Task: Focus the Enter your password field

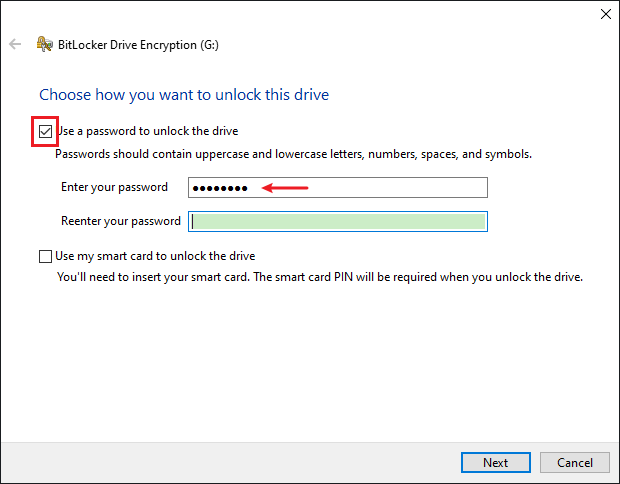Action: coord(338,187)
